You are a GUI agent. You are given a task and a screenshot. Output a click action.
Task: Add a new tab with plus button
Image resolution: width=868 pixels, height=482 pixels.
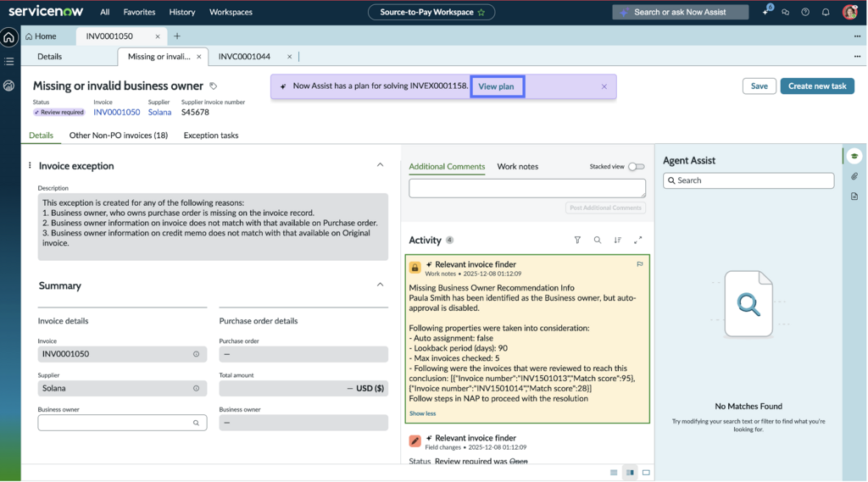177,36
